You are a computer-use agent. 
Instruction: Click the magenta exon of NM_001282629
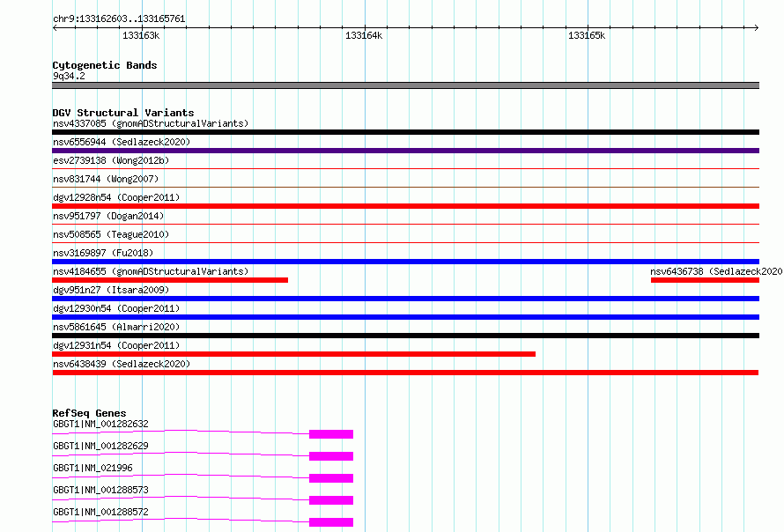(331, 456)
